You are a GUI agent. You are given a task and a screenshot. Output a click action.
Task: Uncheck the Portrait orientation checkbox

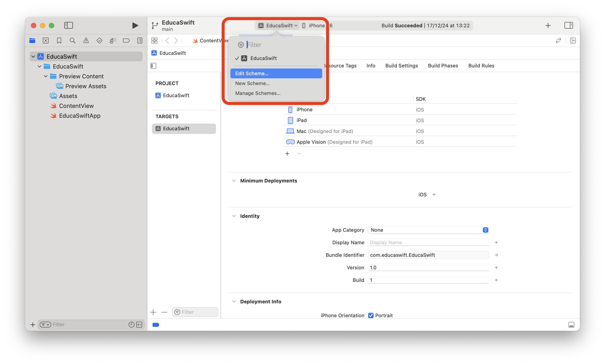coord(371,315)
